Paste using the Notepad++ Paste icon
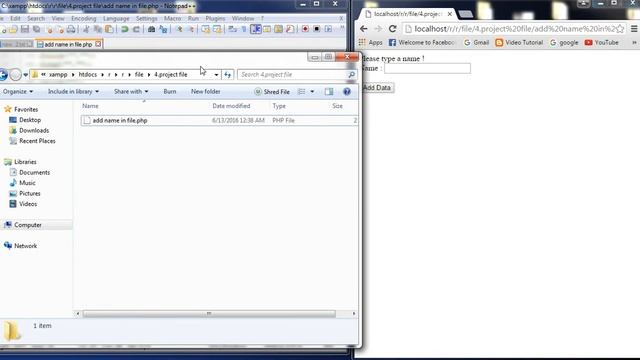640x360 pixels. point(109,29)
